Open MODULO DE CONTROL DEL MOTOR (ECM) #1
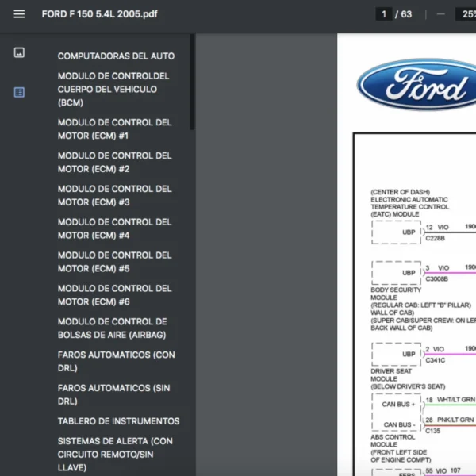Screen dimensions: 476x476 [115, 129]
